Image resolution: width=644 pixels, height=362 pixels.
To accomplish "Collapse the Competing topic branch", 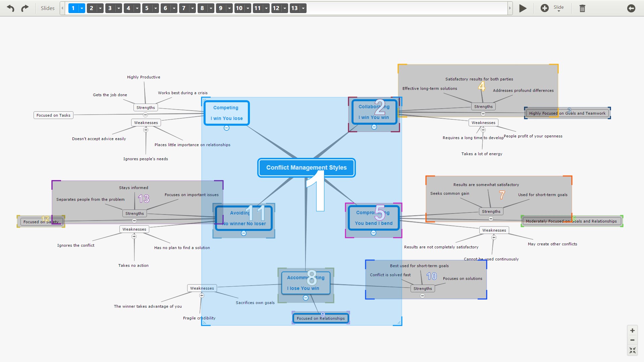I will [x=226, y=128].
